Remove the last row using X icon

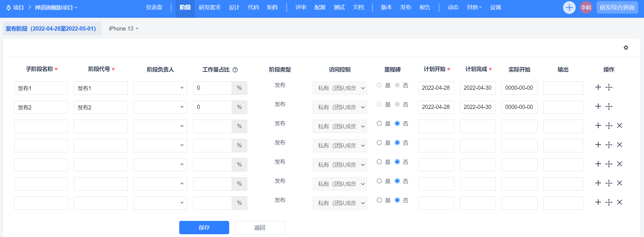click(619, 202)
